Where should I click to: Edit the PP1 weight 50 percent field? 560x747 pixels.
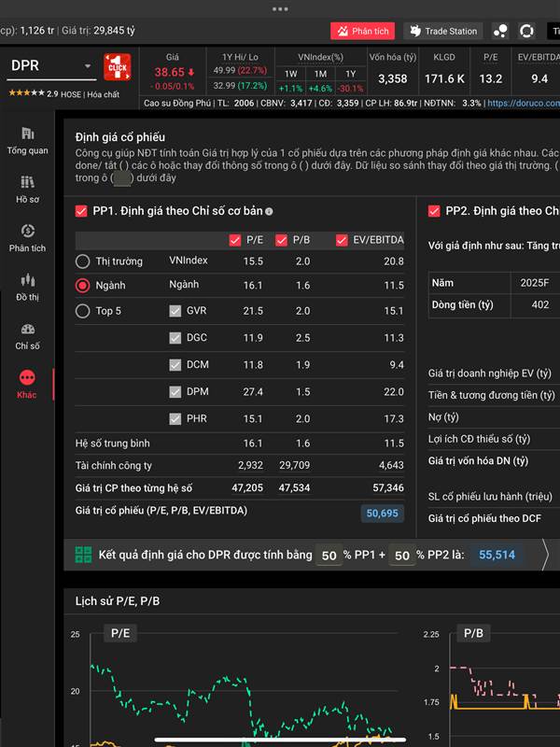[329, 556]
